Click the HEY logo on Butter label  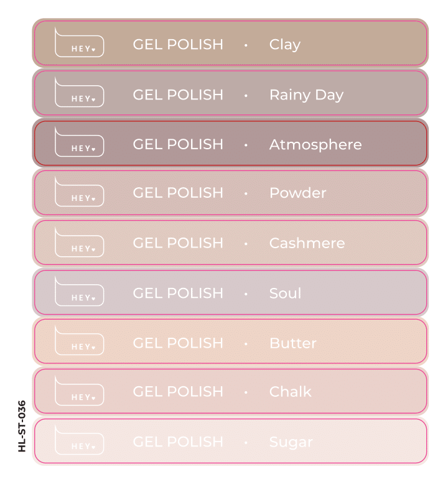(79, 340)
